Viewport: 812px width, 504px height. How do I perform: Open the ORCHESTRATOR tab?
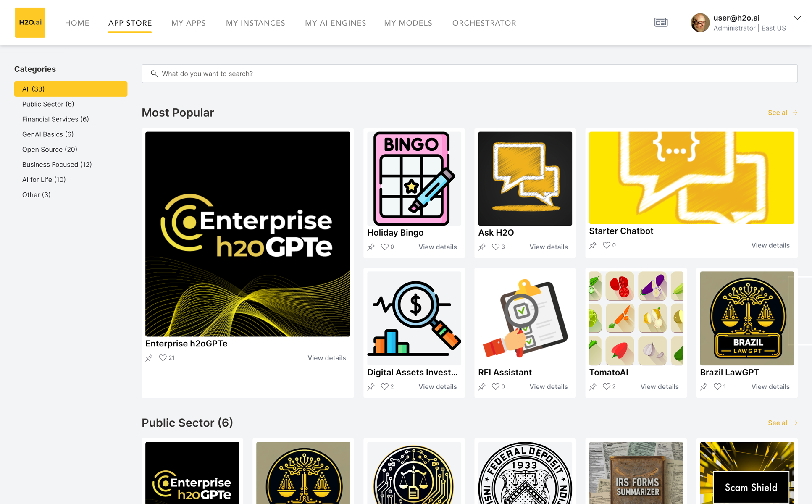click(x=484, y=23)
